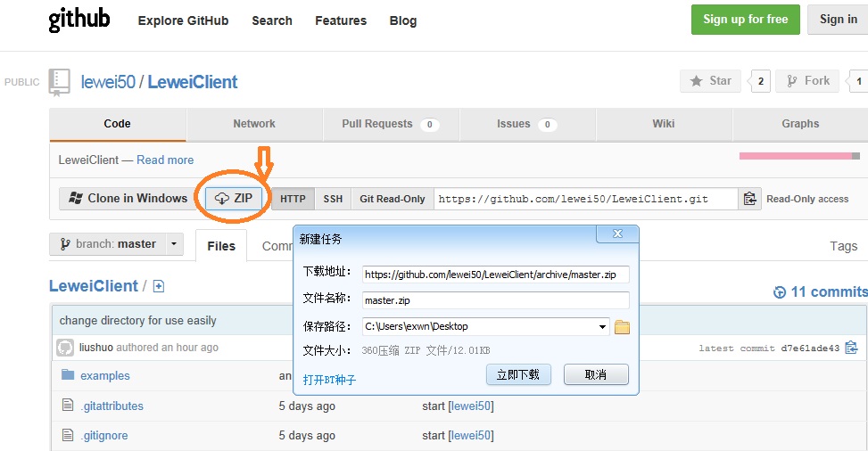Image resolution: width=868 pixels, height=451 pixels.
Task: Click liushuo's avatar icon
Action: pyautogui.click(x=65, y=348)
